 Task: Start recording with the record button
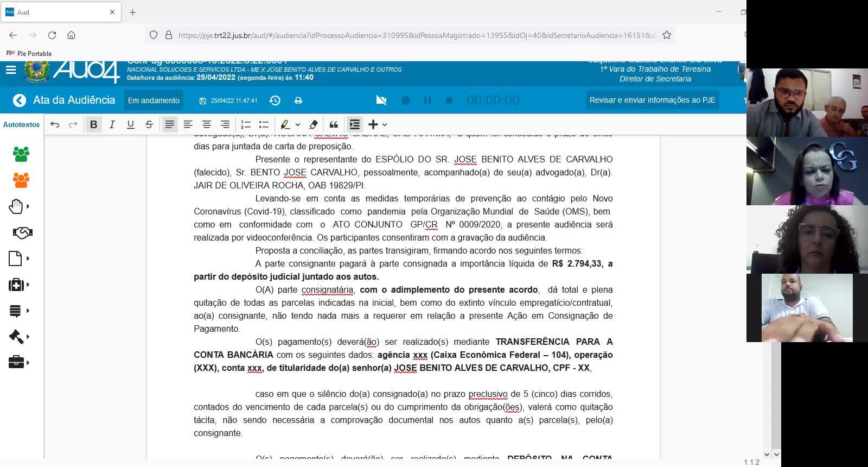[x=405, y=100]
